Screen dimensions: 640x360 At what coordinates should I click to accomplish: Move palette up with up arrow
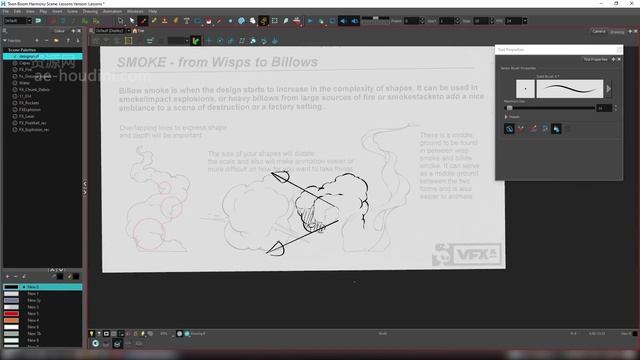click(68, 40)
